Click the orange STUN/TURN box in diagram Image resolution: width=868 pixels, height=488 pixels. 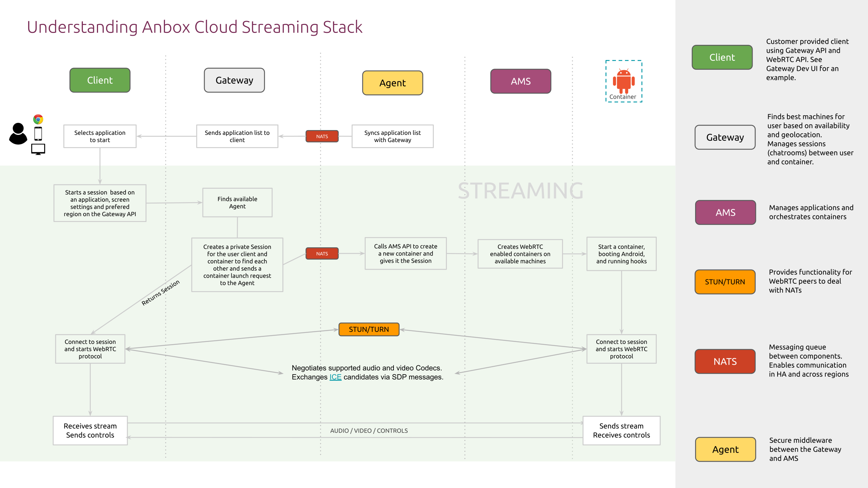click(x=369, y=329)
